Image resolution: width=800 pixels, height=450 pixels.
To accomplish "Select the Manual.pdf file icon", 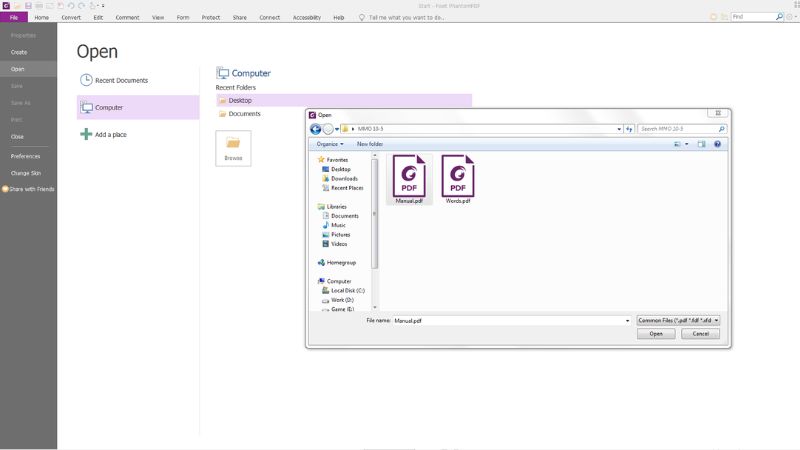I will (408, 176).
